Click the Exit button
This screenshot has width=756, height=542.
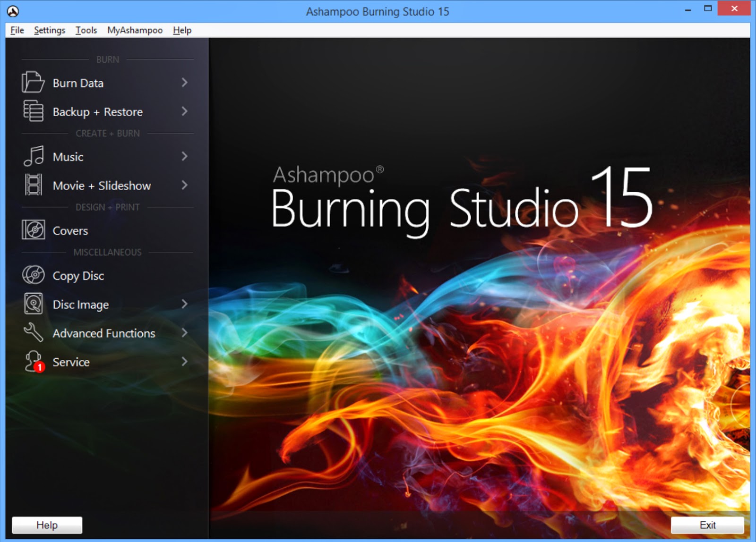tap(707, 525)
